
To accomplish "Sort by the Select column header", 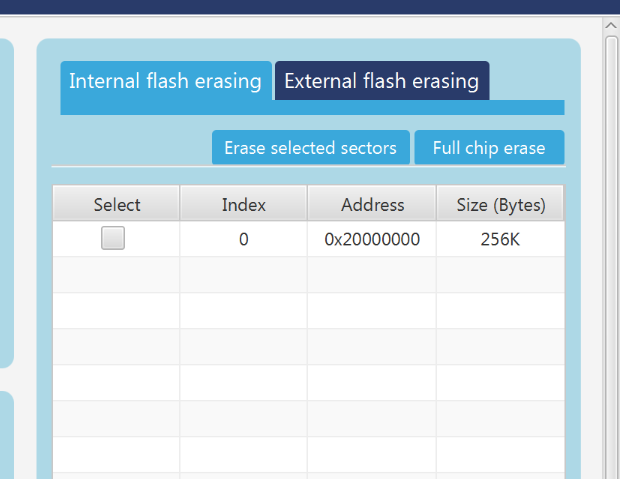I will [117, 204].
